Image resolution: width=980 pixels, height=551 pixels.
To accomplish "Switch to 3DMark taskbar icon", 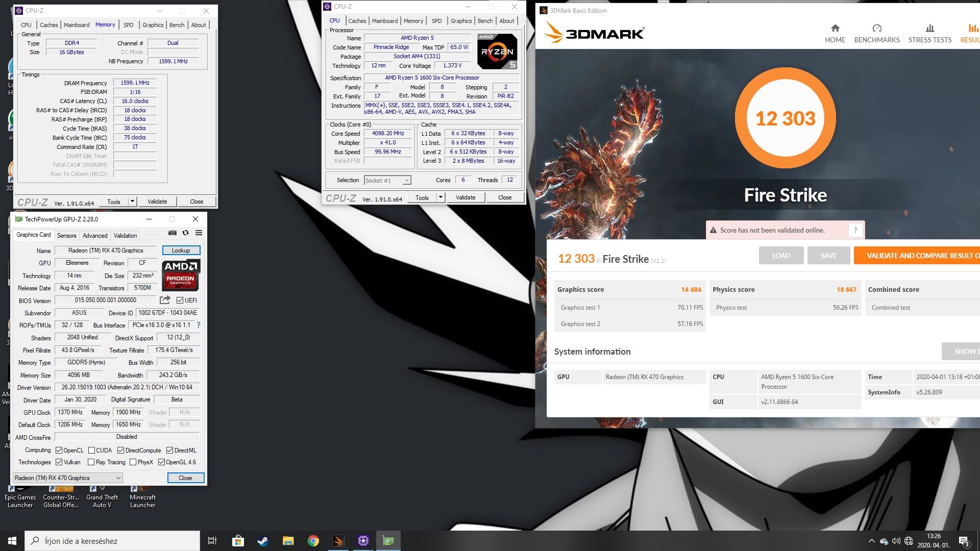I will (x=338, y=541).
